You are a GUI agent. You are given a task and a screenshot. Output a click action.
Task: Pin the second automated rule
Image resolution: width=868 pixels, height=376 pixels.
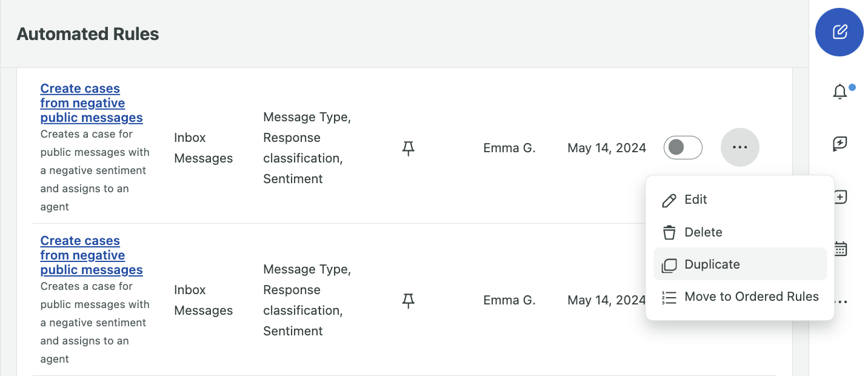click(409, 300)
